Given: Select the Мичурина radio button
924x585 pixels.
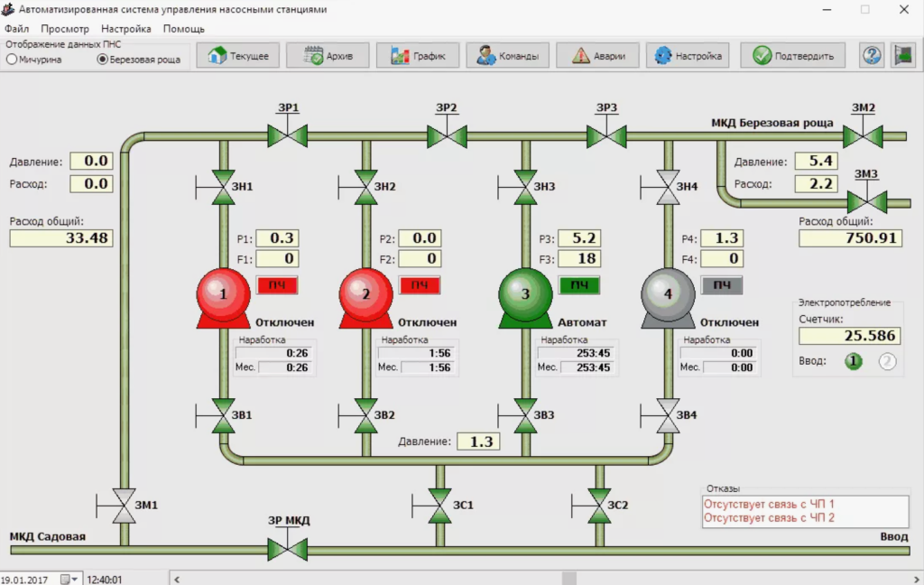Looking at the screenshot, I should pyautogui.click(x=12, y=60).
